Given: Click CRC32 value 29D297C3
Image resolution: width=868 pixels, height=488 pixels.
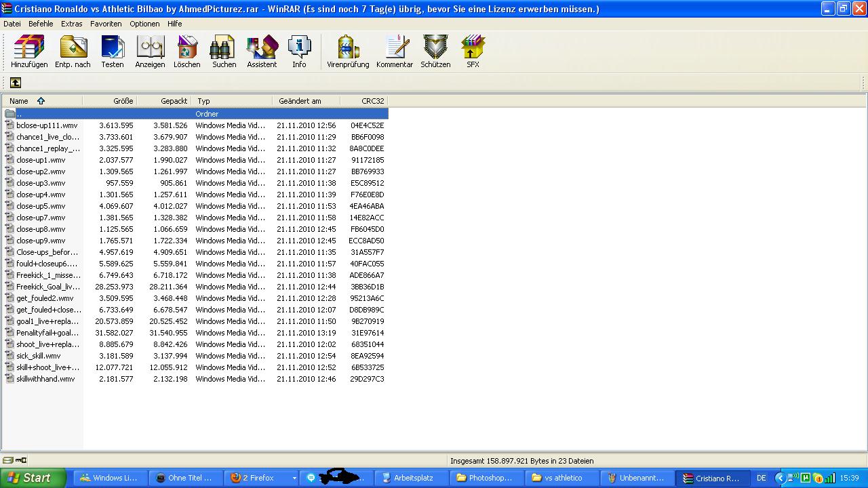Looking at the screenshot, I should (367, 379).
